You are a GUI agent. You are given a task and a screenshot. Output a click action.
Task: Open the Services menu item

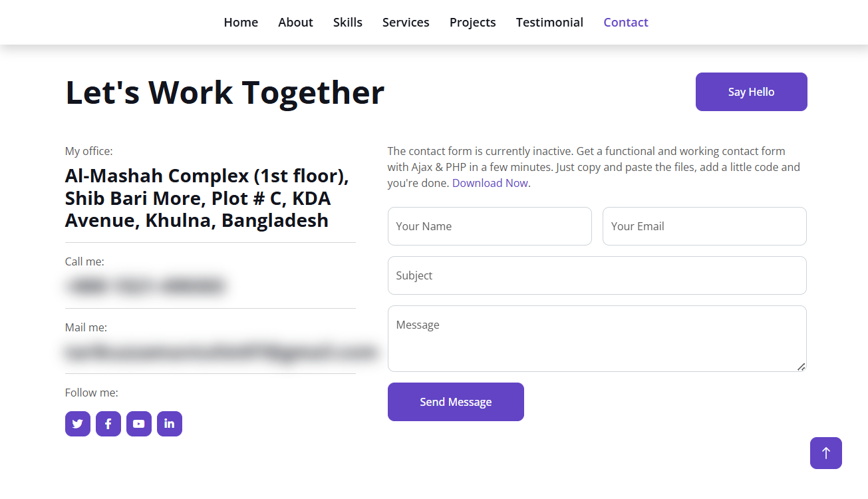(x=406, y=23)
